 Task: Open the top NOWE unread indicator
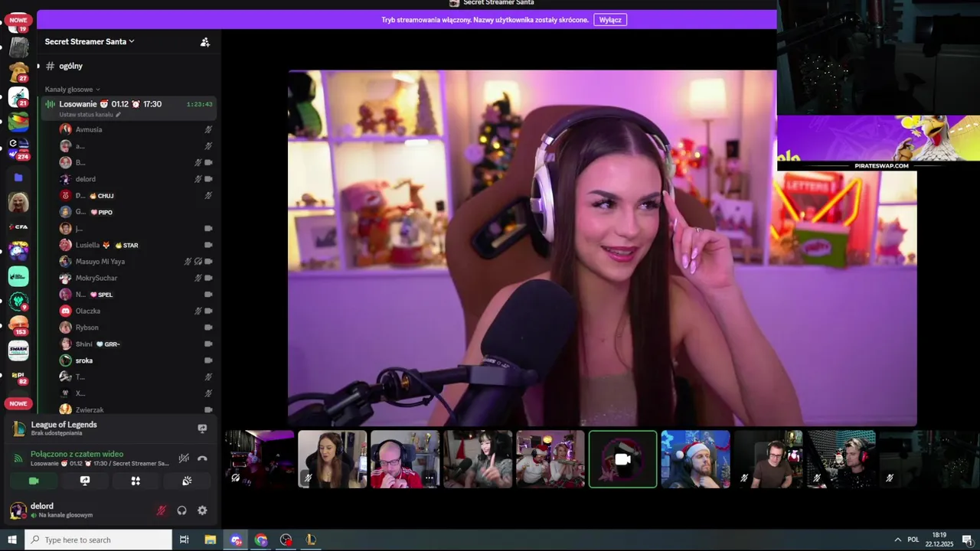[18, 20]
